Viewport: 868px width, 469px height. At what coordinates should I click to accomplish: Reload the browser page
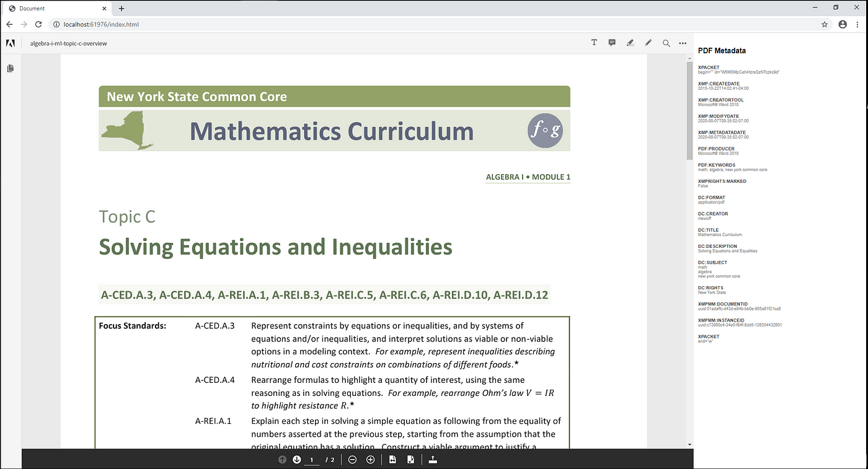(38, 24)
